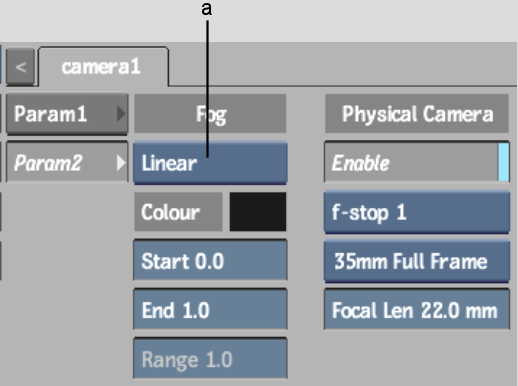
Task: Open the f-stop 1 dropdown
Action: point(417,212)
